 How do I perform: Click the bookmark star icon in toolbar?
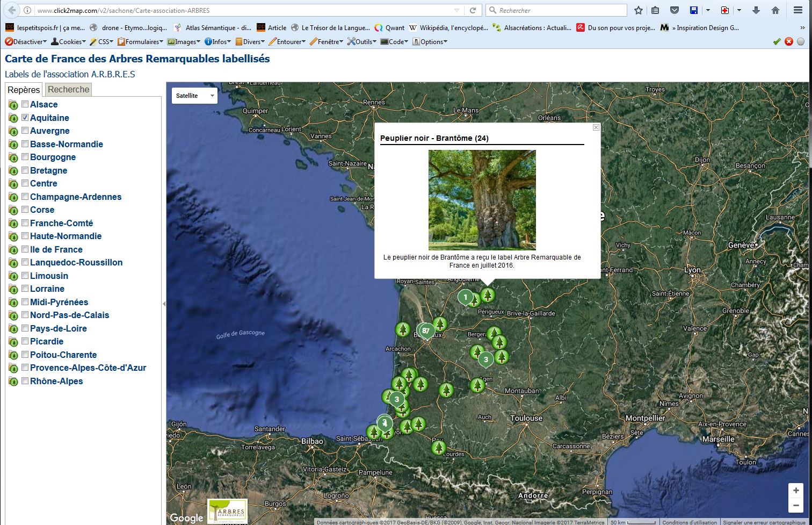coord(639,10)
